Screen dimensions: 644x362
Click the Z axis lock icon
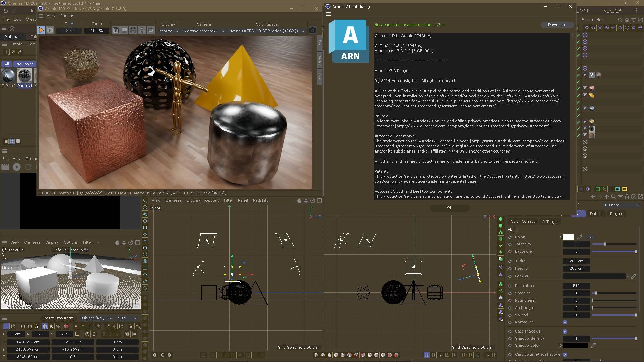click(x=90, y=326)
